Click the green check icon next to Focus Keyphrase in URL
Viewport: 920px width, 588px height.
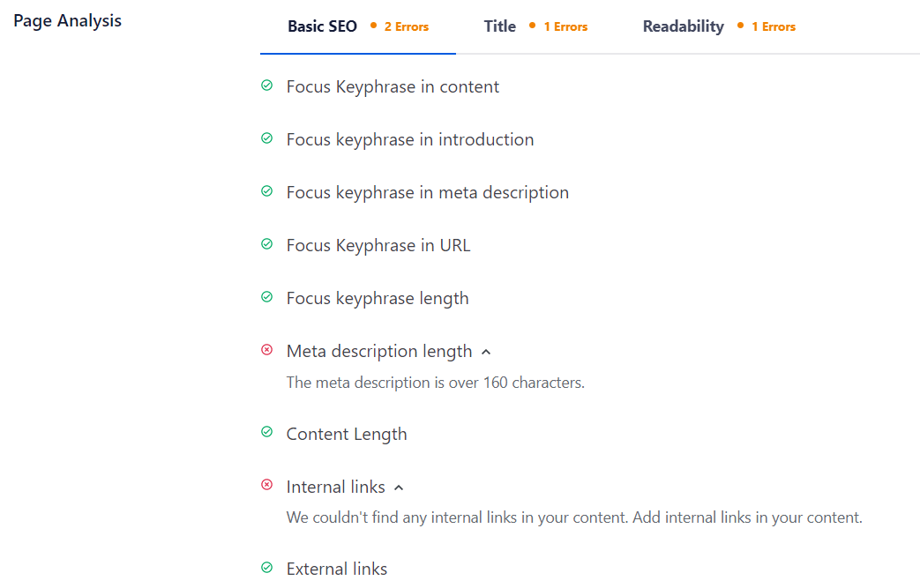267,244
